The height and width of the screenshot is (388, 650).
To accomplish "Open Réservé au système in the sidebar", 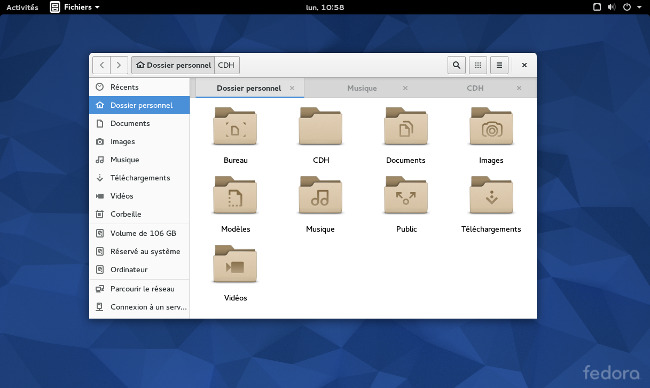I will coord(139,252).
